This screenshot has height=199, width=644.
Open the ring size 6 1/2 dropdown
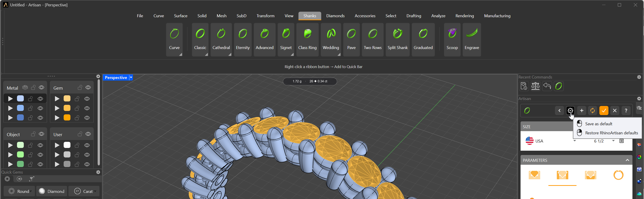(613, 141)
